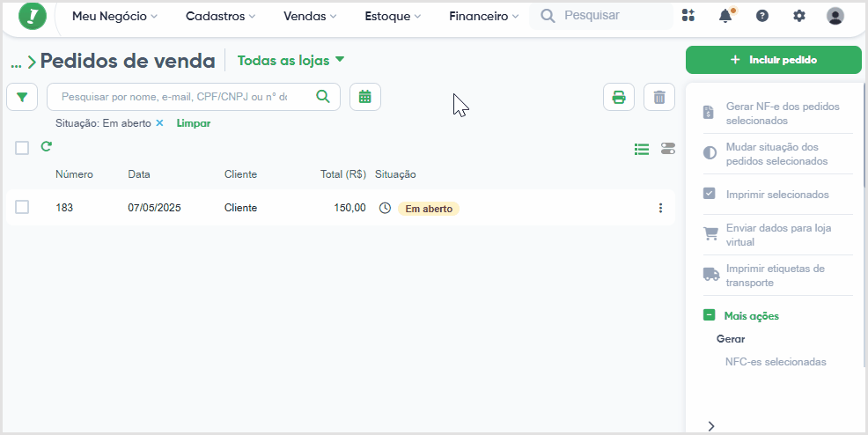The image size is (868, 435).
Task: Click the trash delete icon button
Action: [659, 98]
